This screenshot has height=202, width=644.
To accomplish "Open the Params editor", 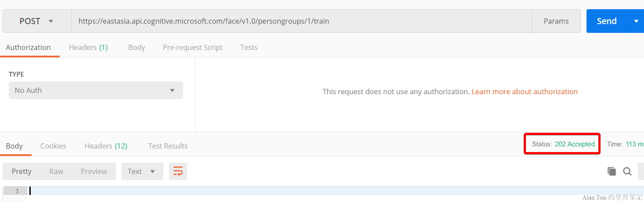I will 556,21.
